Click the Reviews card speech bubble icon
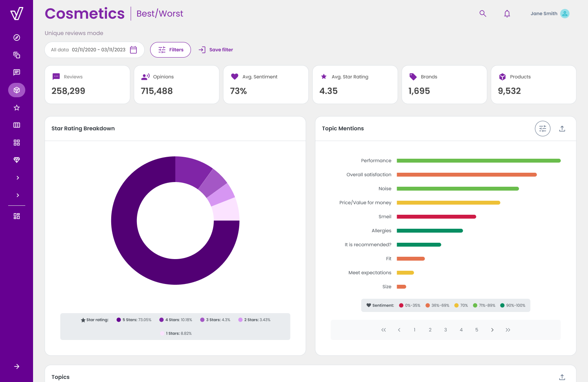 click(x=56, y=77)
